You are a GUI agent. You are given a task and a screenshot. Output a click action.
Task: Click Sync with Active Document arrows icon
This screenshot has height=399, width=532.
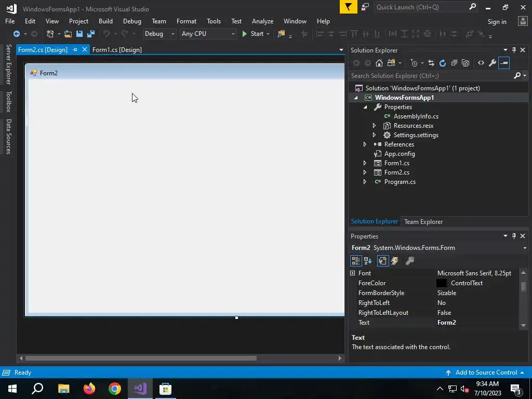(431, 63)
